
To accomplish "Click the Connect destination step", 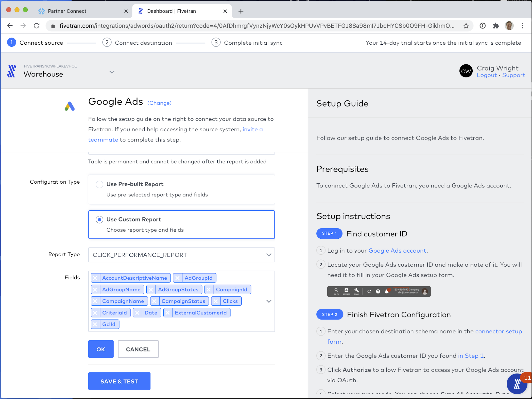I will point(143,43).
